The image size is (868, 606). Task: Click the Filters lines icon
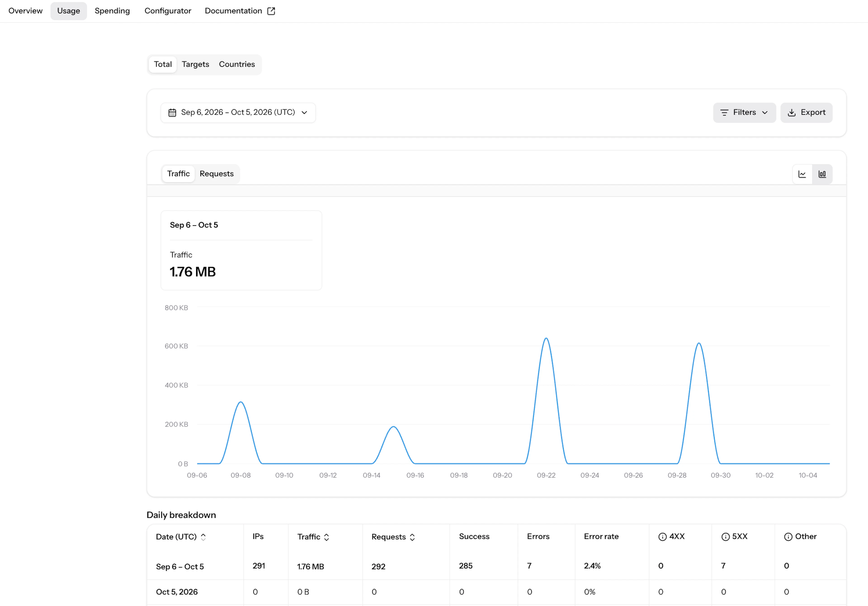[x=724, y=113]
